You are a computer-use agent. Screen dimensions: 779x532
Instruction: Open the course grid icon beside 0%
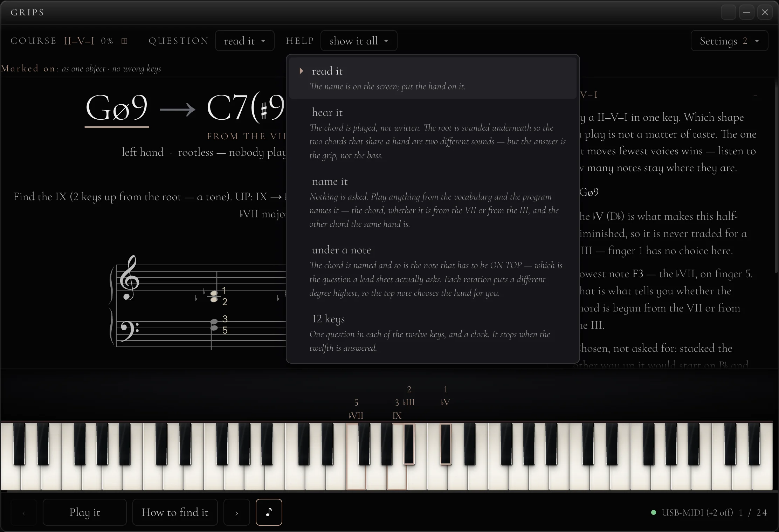click(x=124, y=41)
